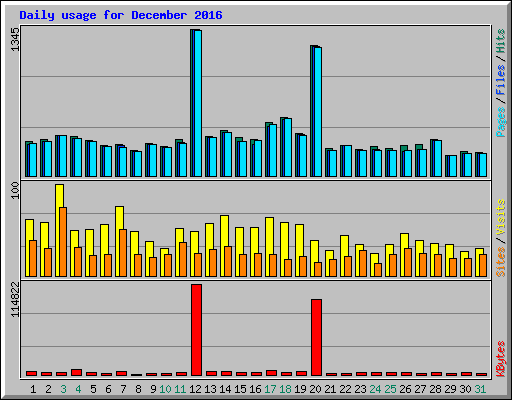
Task: Click the yellow visits bar for day 17
Action: pos(269,247)
